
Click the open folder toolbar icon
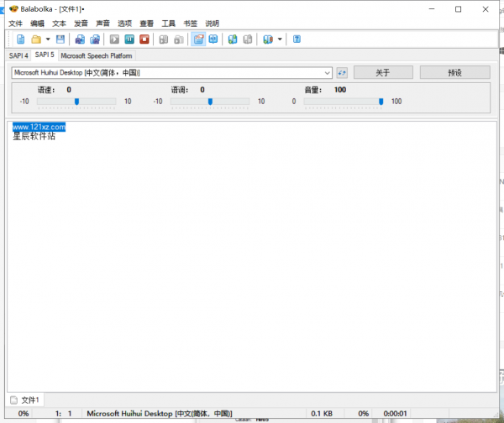tap(36, 39)
